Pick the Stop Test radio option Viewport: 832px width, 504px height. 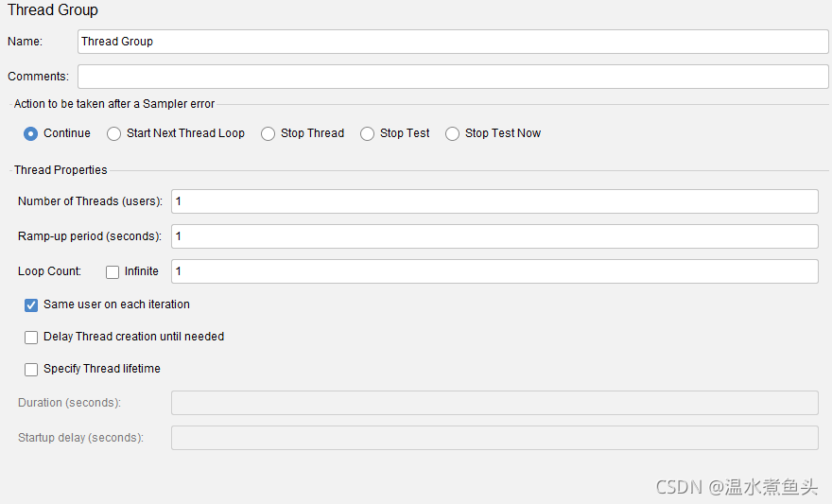(x=368, y=133)
